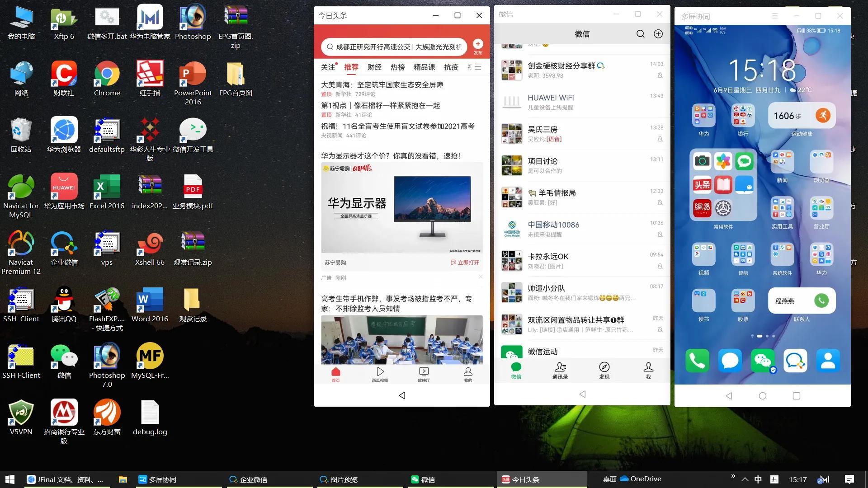This screenshot has width=868, height=488.
Task: Scroll WeChat conversation list down
Action: pos(581,209)
